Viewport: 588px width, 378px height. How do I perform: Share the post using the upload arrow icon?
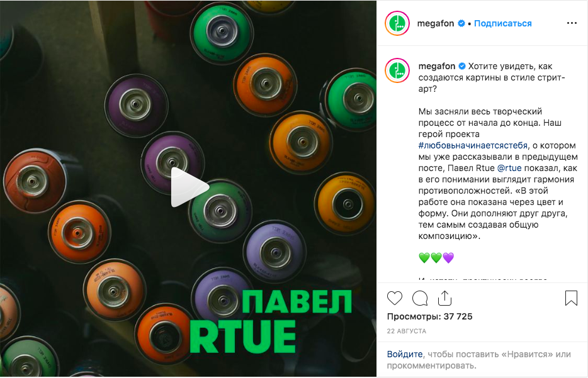pyautogui.click(x=444, y=298)
